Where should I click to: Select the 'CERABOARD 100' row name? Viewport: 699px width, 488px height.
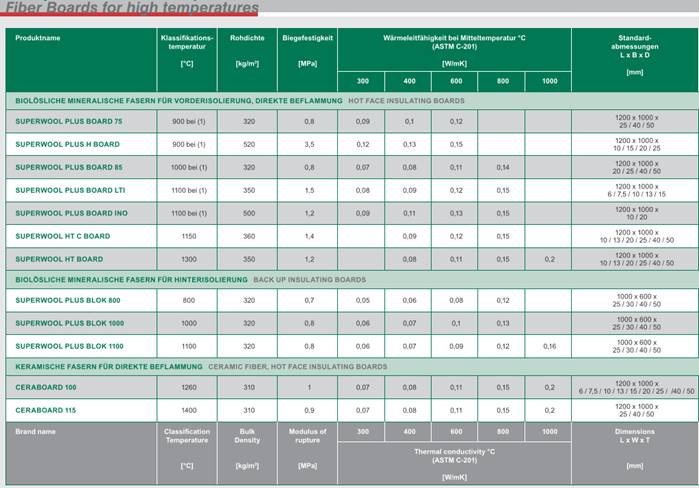point(45,387)
